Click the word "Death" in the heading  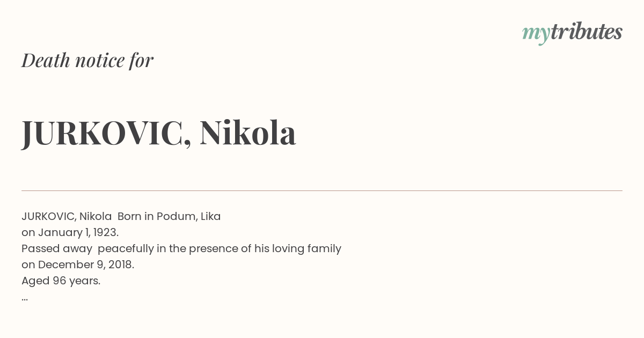pyautogui.click(x=46, y=61)
